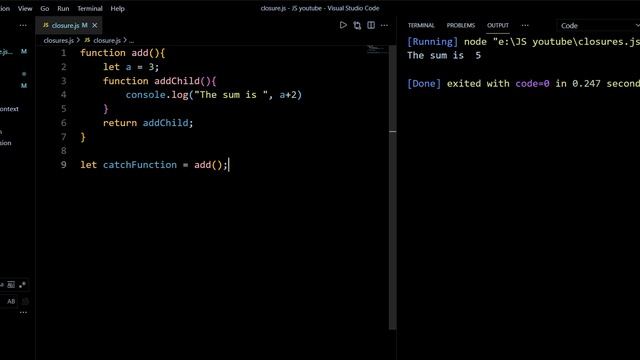Image resolution: width=640 pixels, height=360 pixels.
Task: Expand the breadcrumb trailing ellipsis symbol
Action: click(x=131, y=40)
